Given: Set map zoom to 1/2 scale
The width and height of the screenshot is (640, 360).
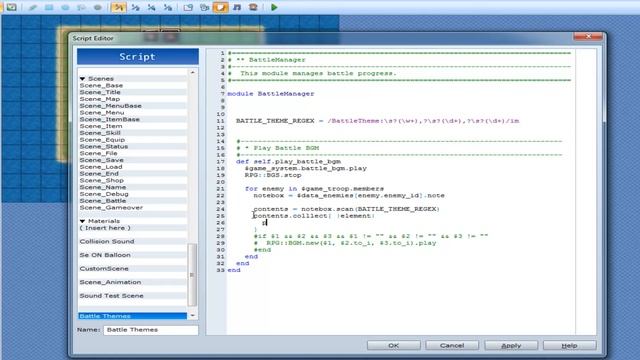Looking at the screenshot, I should click(x=135, y=7).
